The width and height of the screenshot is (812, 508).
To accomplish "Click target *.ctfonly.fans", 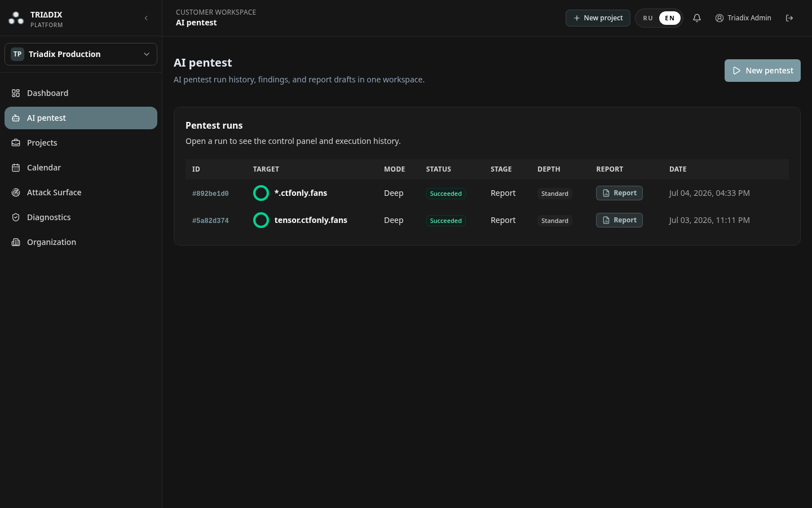I will (x=301, y=193).
